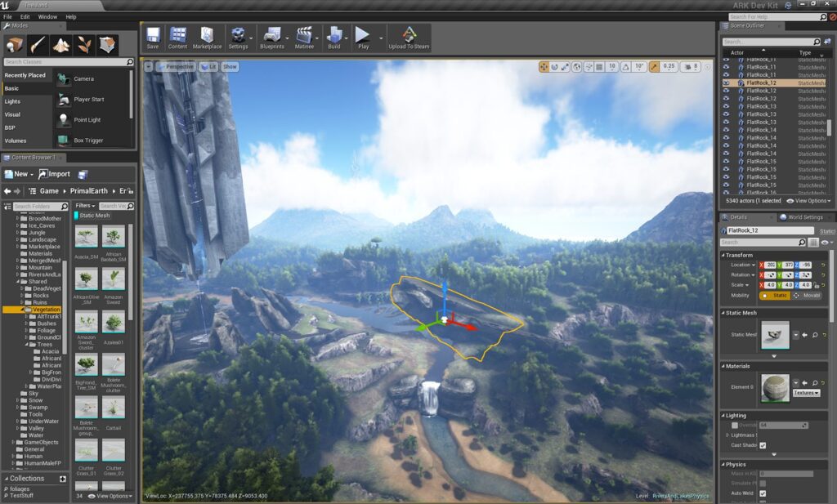
Task: Select the Landscape mode mountain icon
Action: [x=60, y=45]
